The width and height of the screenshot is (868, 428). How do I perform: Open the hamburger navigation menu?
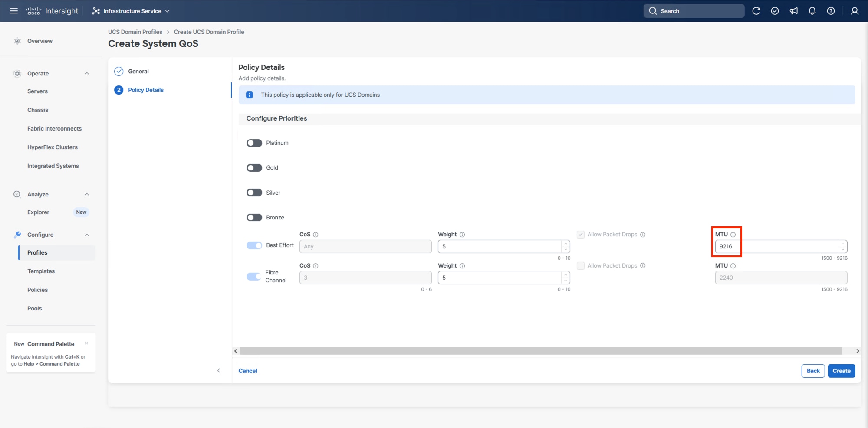click(x=14, y=11)
